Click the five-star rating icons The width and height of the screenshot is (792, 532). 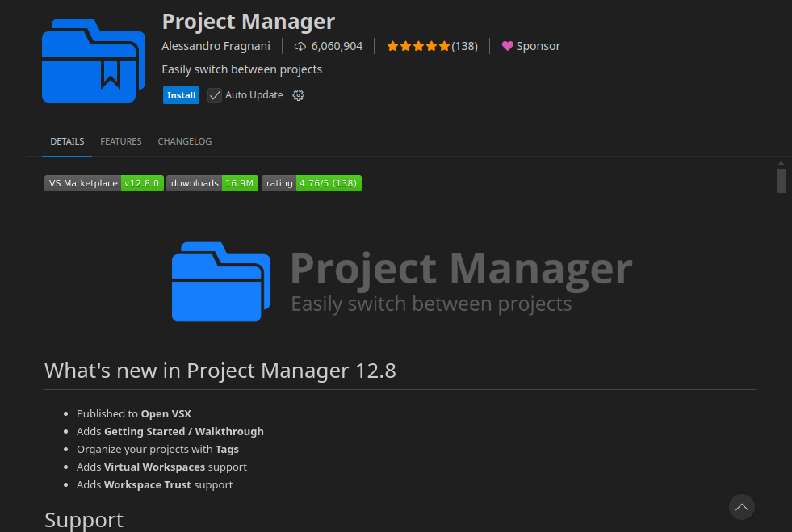click(417, 47)
